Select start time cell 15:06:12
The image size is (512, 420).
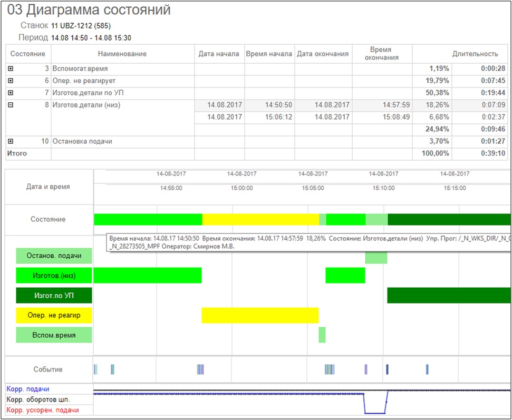click(x=269, y=117)
